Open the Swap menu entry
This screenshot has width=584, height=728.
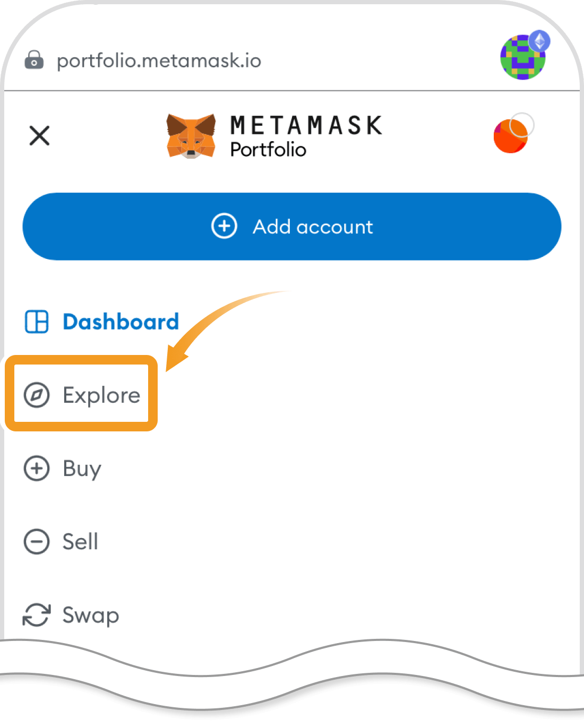click(71, 616)
